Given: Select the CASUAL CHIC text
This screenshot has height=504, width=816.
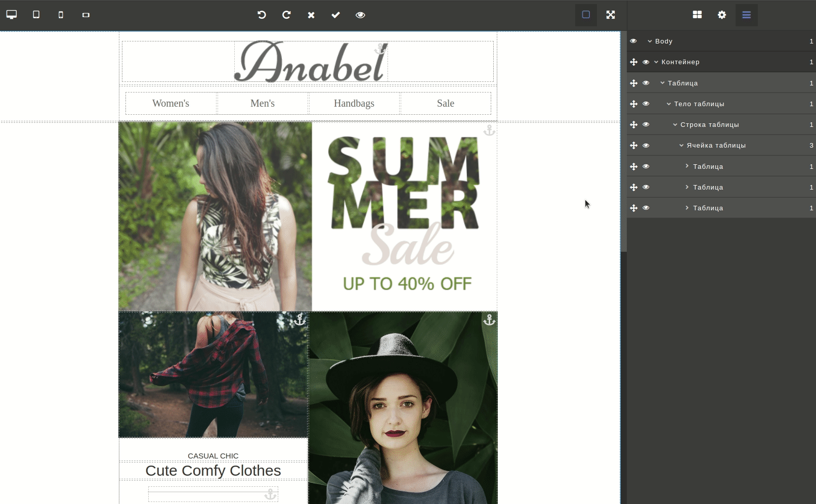Looking at the screenshot, I should pos(213,456).
